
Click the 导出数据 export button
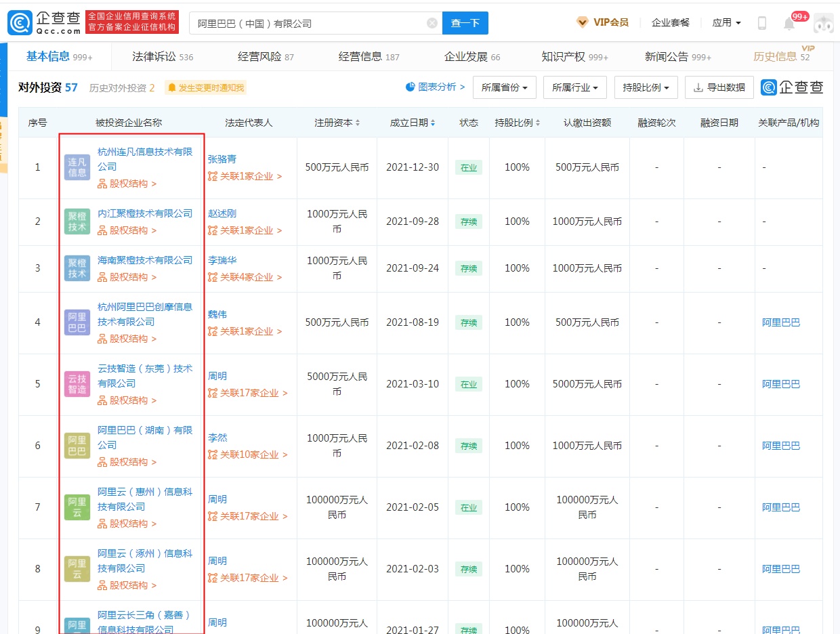coord(719,87)
